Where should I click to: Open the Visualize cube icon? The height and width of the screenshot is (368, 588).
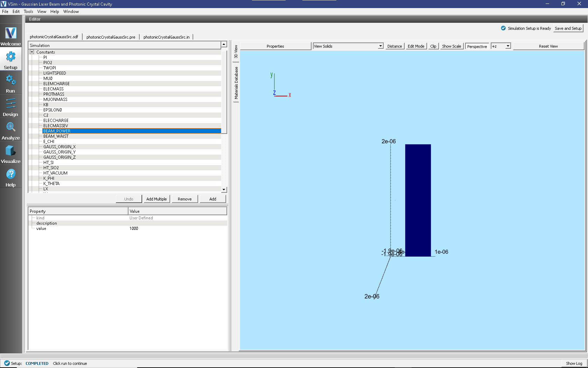click(x=10, y=151)
